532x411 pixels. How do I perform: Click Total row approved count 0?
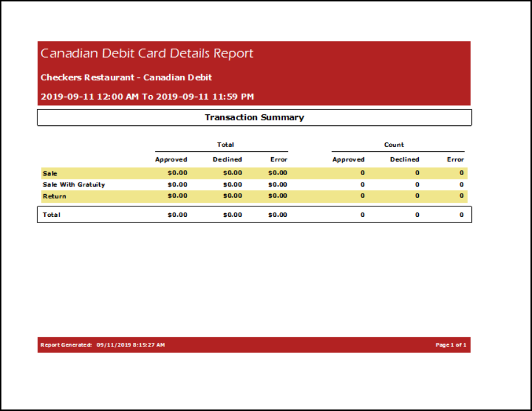(362, 215)
